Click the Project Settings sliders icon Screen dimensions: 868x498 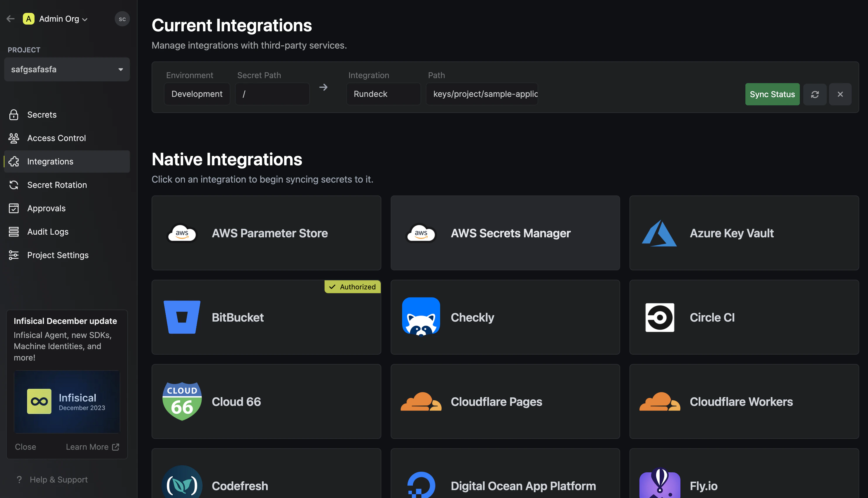tap(14, 255)
